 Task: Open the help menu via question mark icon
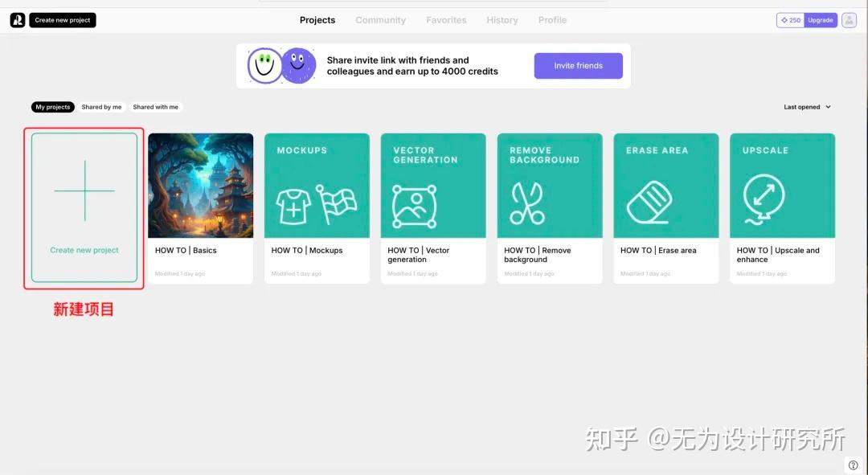tap(853, 465)
